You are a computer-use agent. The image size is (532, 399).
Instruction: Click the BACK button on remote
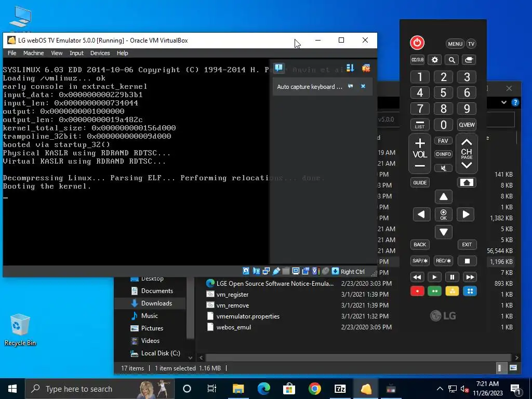(420, 245)
